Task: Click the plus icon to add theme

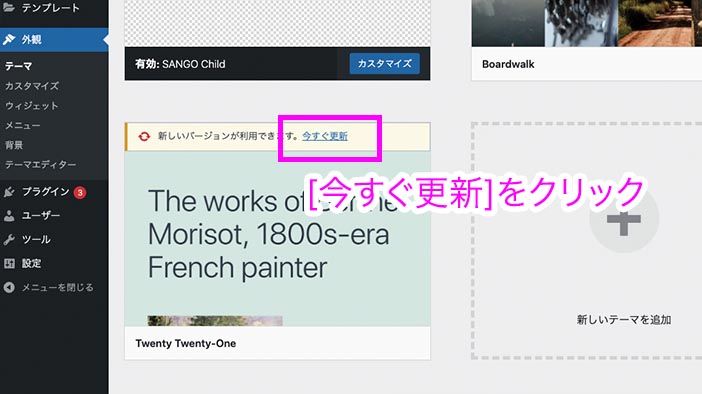Action: point(624,219)
